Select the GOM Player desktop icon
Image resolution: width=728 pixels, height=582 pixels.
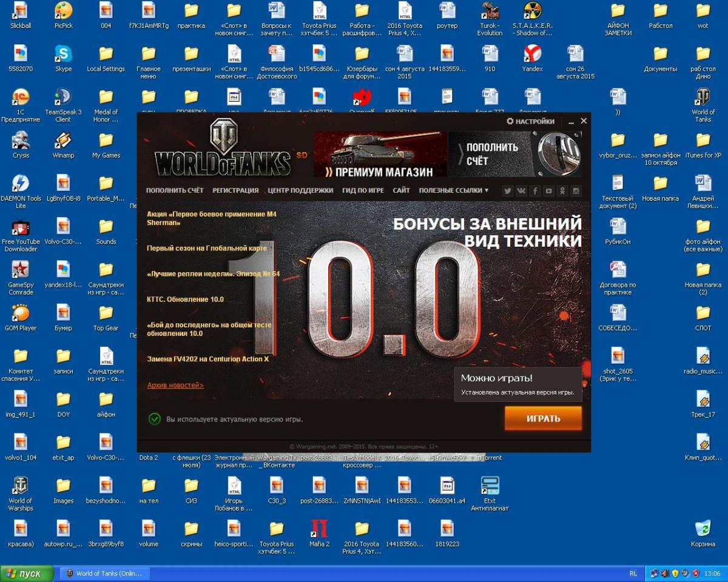21,317
